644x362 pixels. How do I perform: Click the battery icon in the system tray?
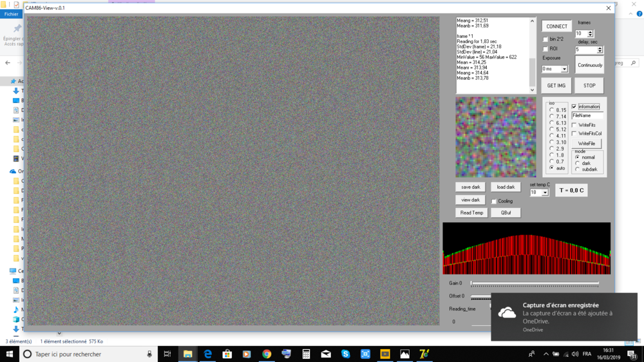[556, 354]
